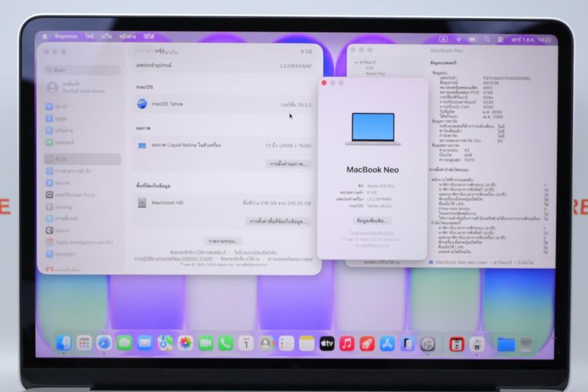Open the Edit menu in menu bar
Viewport: 588px width, 392px height.
107,36
